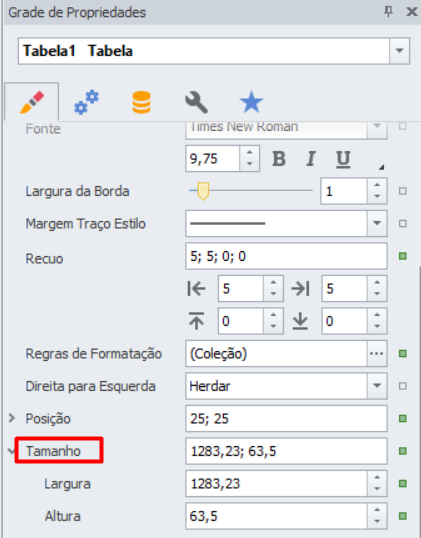This screenshot has height=538, width=421.
Task: Click the Largura da Borda marker square
Action: point(403,191)
